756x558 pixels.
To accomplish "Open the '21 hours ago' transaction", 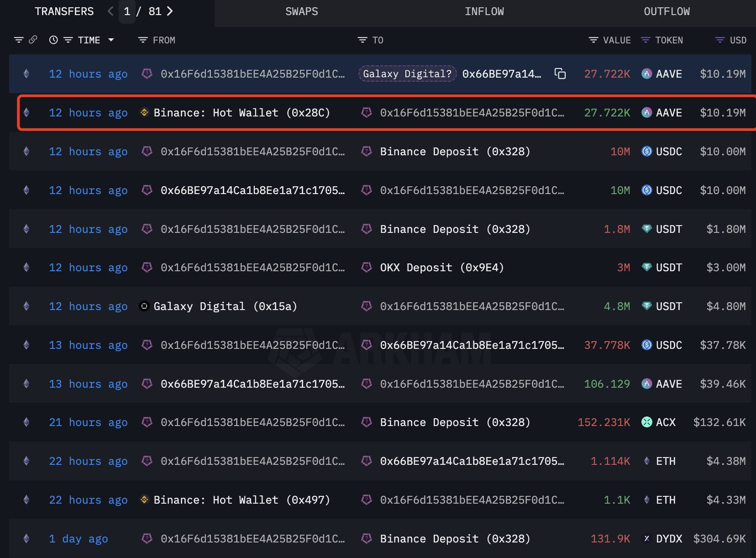I will click(x=88, y=422).
